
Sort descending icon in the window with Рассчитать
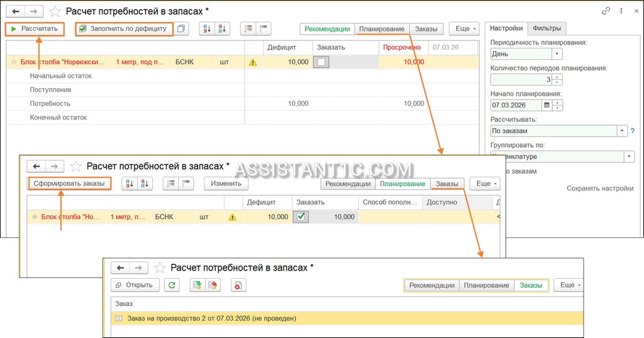coord(222,29)
